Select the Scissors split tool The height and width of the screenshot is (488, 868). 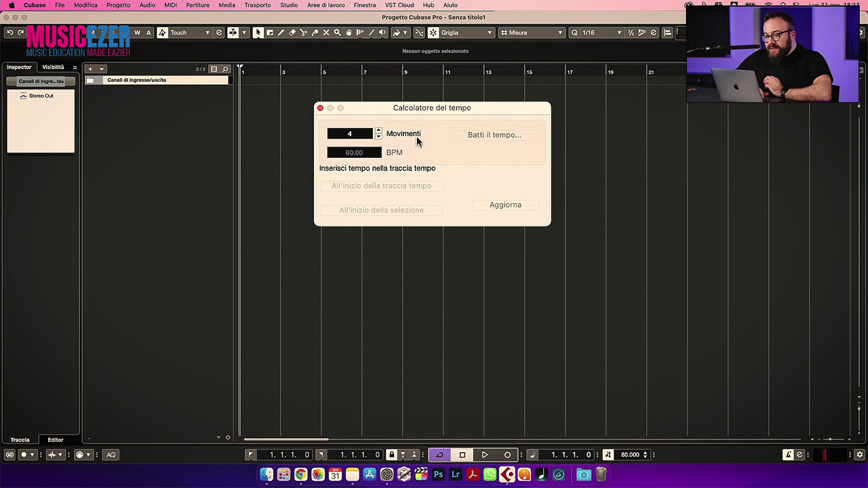[303, 33]
